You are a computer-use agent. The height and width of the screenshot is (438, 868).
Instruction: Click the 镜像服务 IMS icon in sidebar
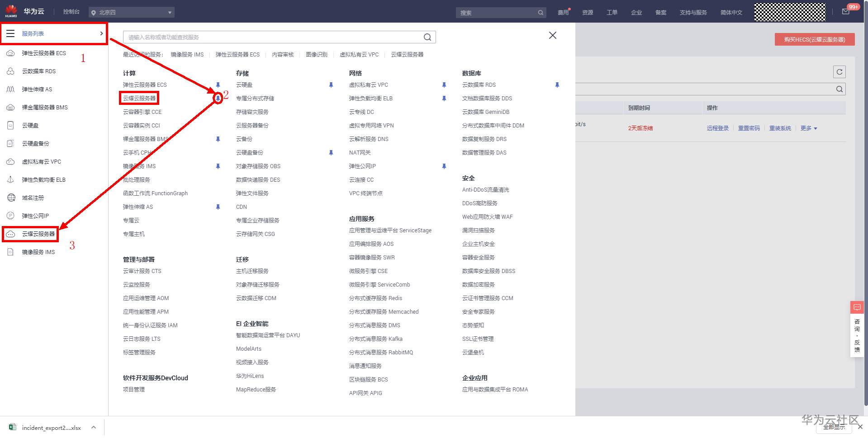[x=10, y=252]
